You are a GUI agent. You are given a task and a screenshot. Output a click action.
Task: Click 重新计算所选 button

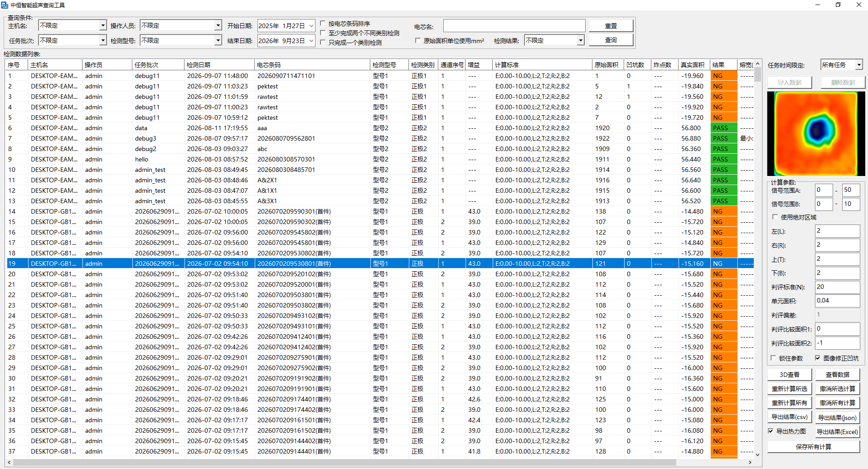coord(790,389)
